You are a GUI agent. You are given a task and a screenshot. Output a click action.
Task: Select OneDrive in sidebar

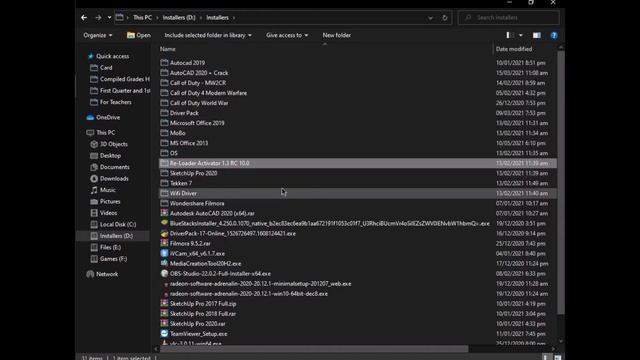tap(108, 118)
